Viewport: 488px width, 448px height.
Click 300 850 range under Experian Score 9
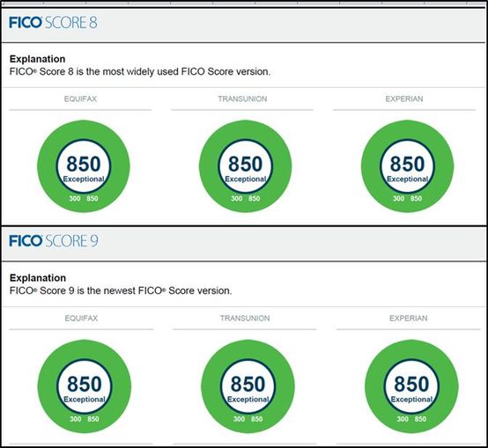point(411,419)
